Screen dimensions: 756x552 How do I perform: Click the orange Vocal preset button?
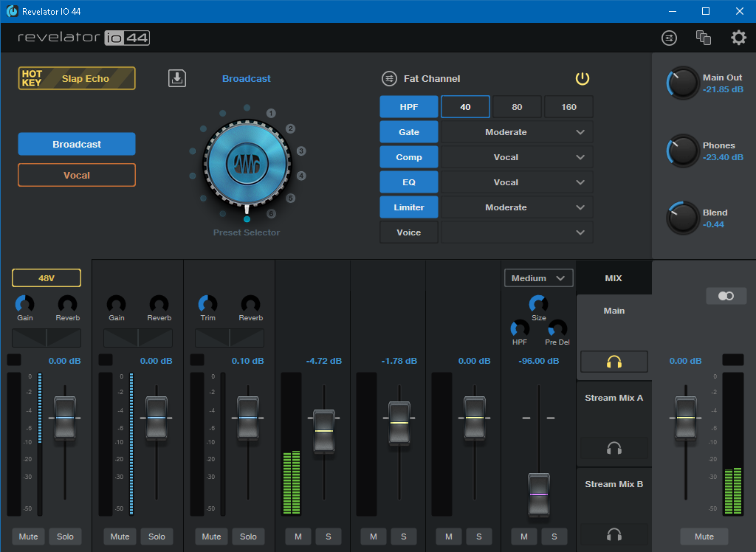pyautogui.click(x=77, y=175)
